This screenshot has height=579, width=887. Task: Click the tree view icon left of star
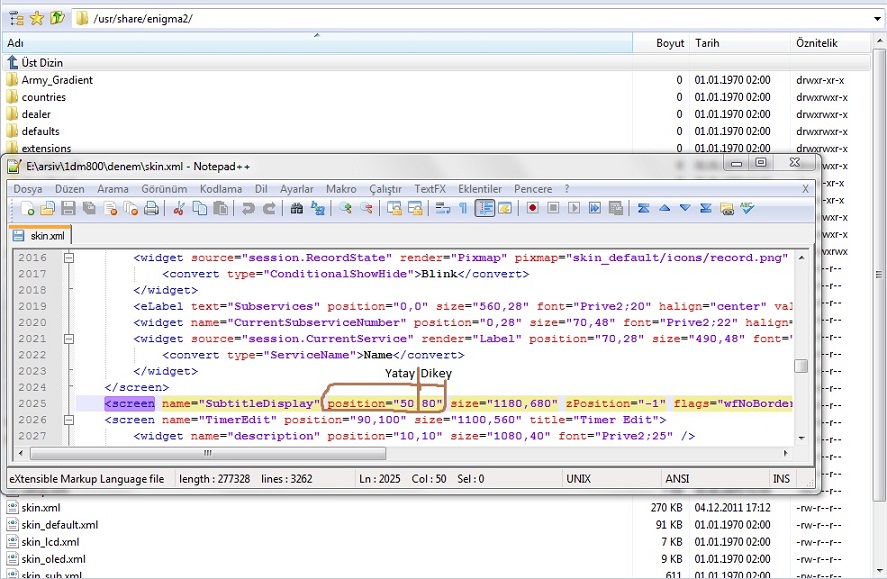(x=16, y=19)
